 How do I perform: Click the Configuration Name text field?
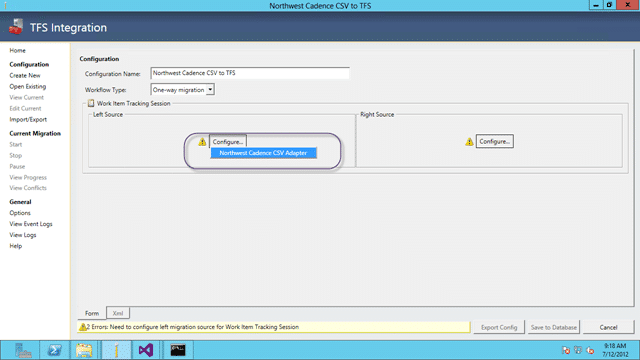tap(250, 73)
